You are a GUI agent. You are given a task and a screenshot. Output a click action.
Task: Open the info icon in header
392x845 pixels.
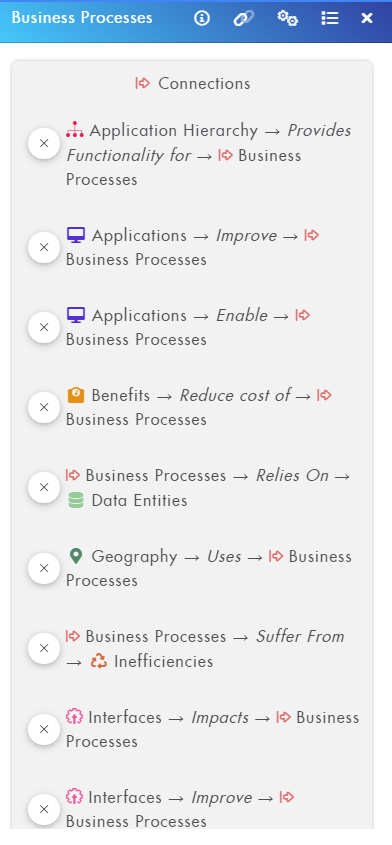(x=202, y=18)
